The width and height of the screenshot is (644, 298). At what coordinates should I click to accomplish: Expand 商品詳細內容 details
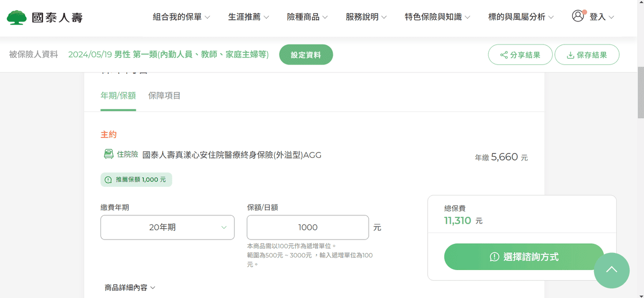point(130,288)
